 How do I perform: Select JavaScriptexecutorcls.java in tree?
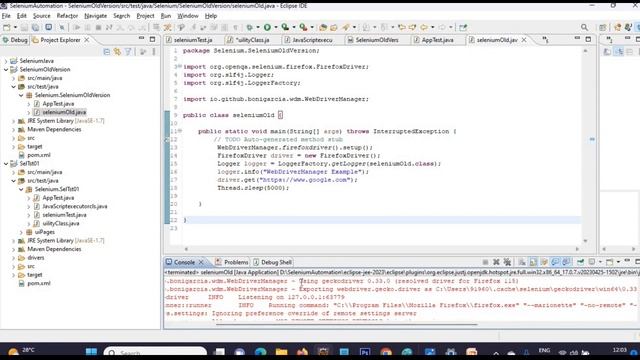[x=75, y=207]
